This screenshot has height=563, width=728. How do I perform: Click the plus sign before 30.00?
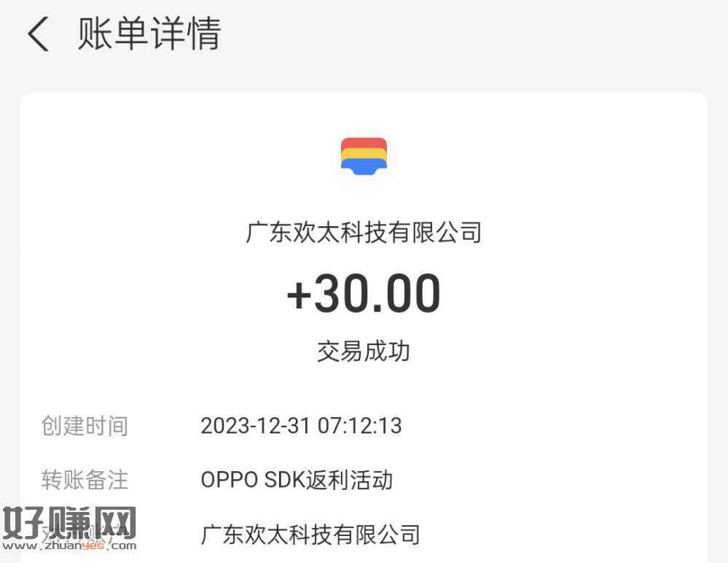click(299, 295)
